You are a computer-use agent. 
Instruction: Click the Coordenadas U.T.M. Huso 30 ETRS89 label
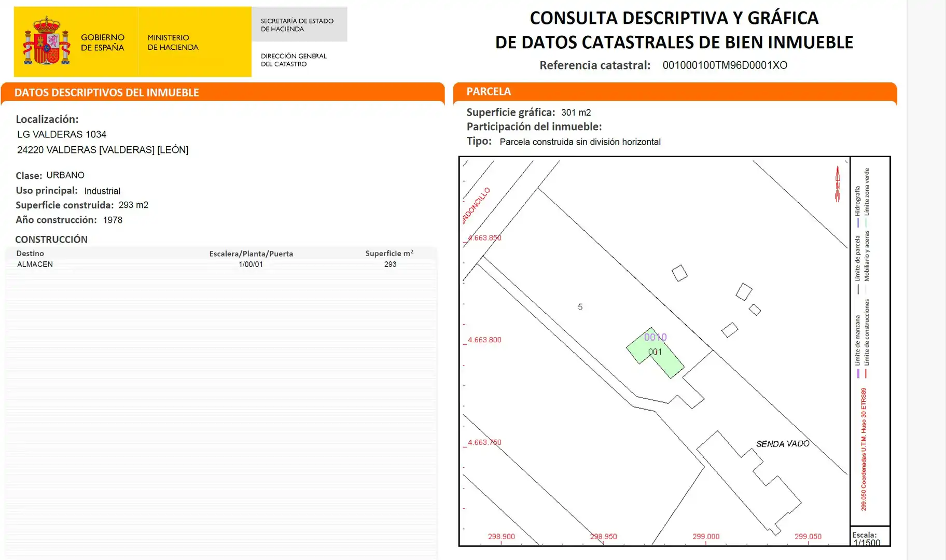tap(864, 449)
